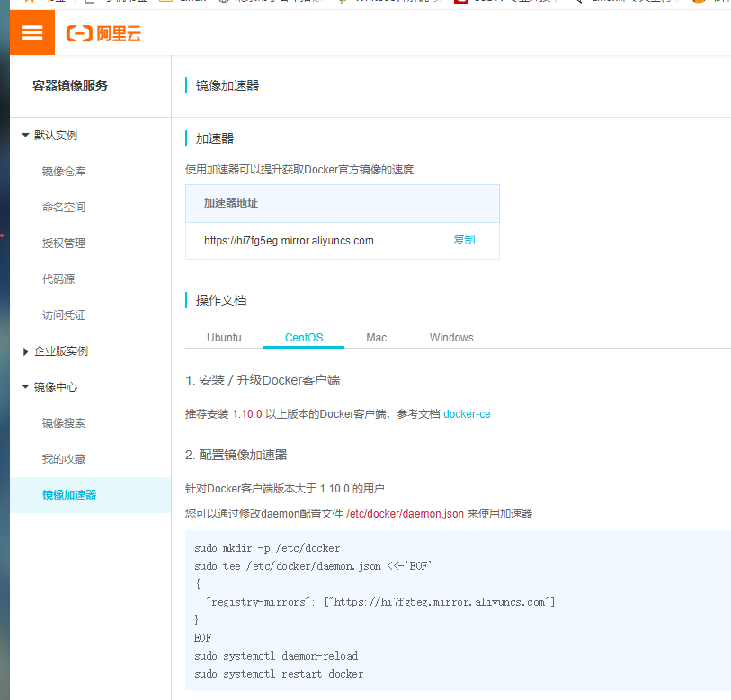Copy the accelerator address with 复制
The image size is (731, 700).
pos(464,240)
